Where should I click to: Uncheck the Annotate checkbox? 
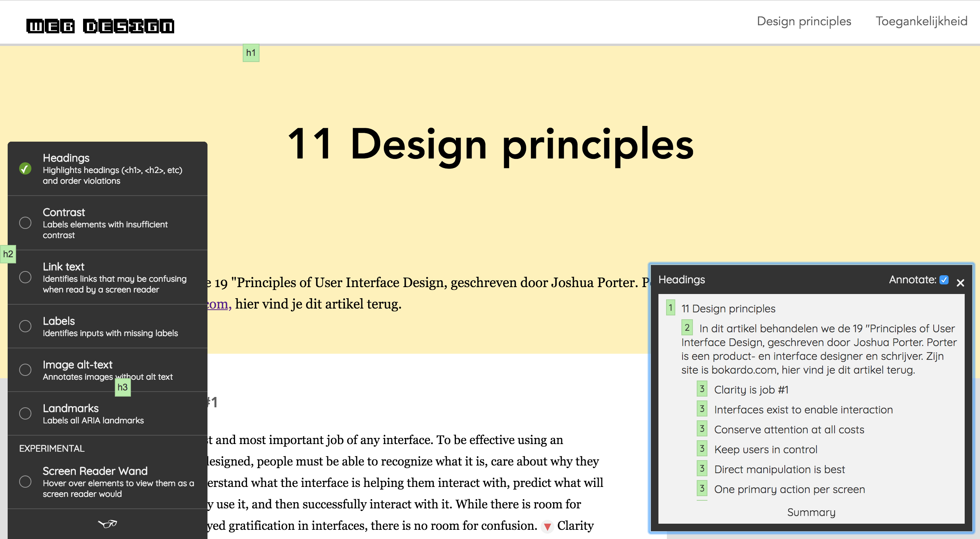pos(944,280)
